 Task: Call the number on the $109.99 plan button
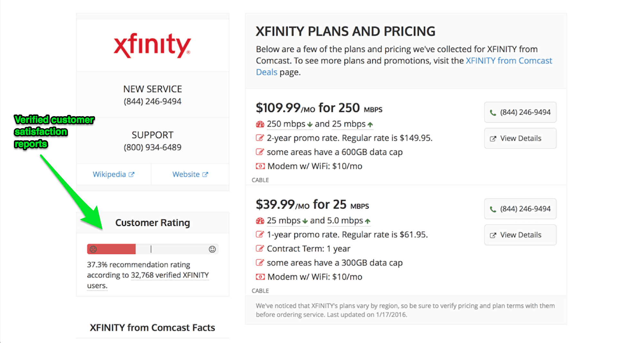520,112
